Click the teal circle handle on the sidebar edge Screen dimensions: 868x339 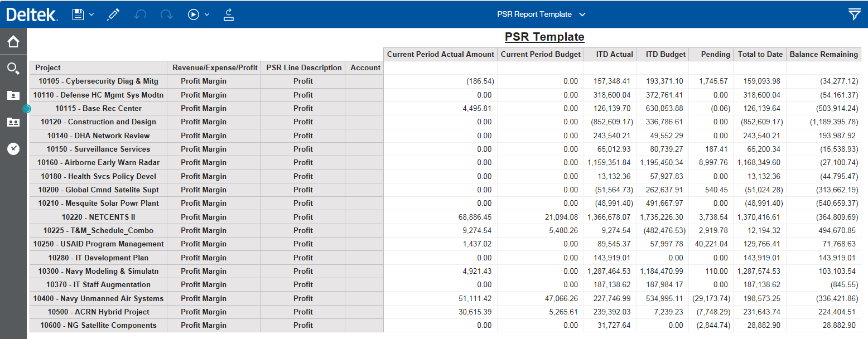(27, 109)
